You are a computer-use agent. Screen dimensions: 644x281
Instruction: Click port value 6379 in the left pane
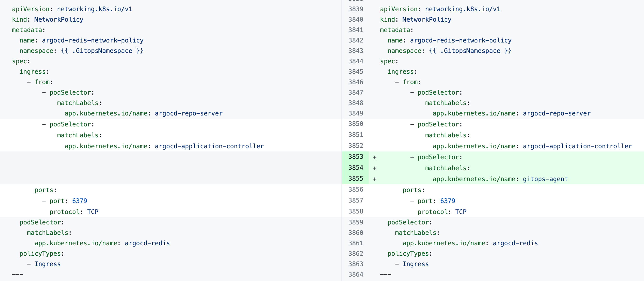pyautogui.click(x=79, y=201)
